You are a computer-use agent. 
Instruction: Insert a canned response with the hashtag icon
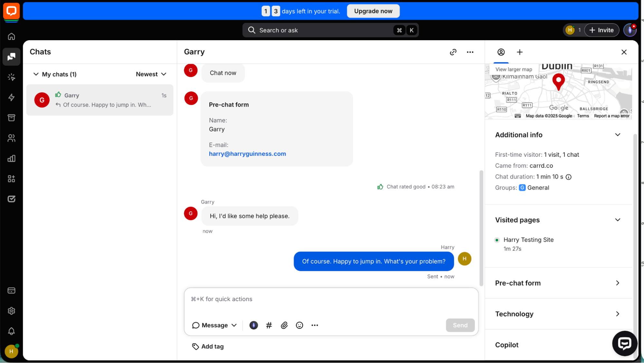[x=269, y=325]
